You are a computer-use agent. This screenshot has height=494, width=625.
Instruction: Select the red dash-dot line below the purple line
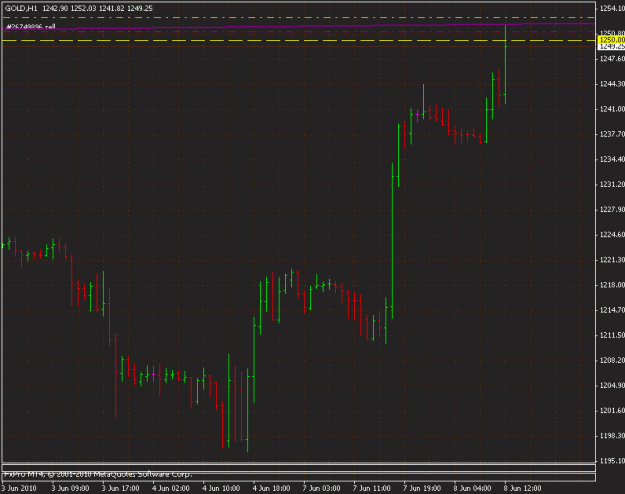[299, 31]
